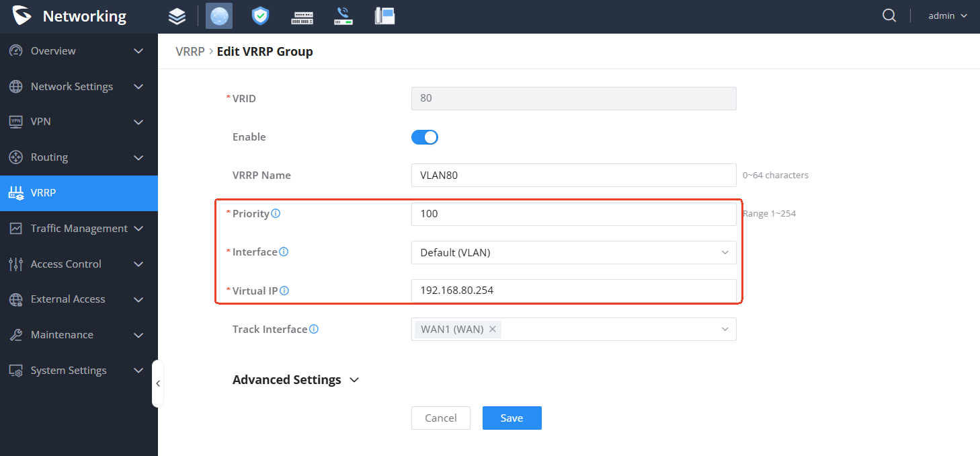Image resolution: width=980 pixels, height=456 pixels.
Task: Show Track Interface info tooltip icon
Action: (314, 329)
